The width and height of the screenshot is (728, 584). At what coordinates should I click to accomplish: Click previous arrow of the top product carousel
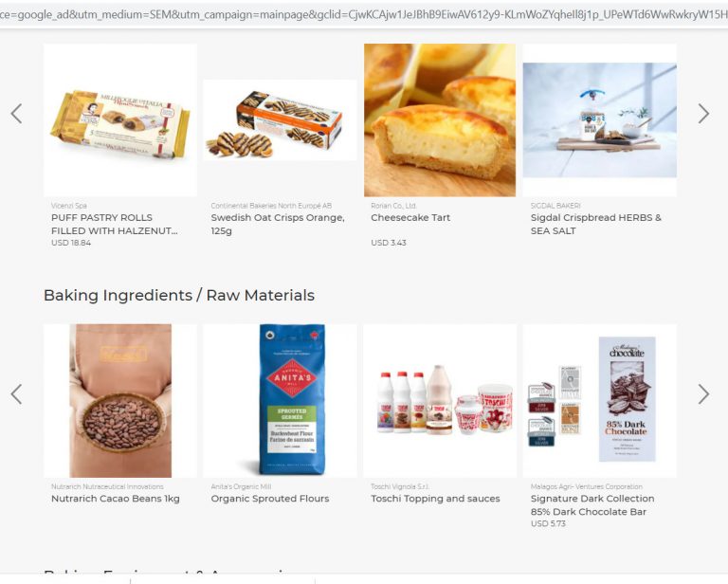[17, 114]
